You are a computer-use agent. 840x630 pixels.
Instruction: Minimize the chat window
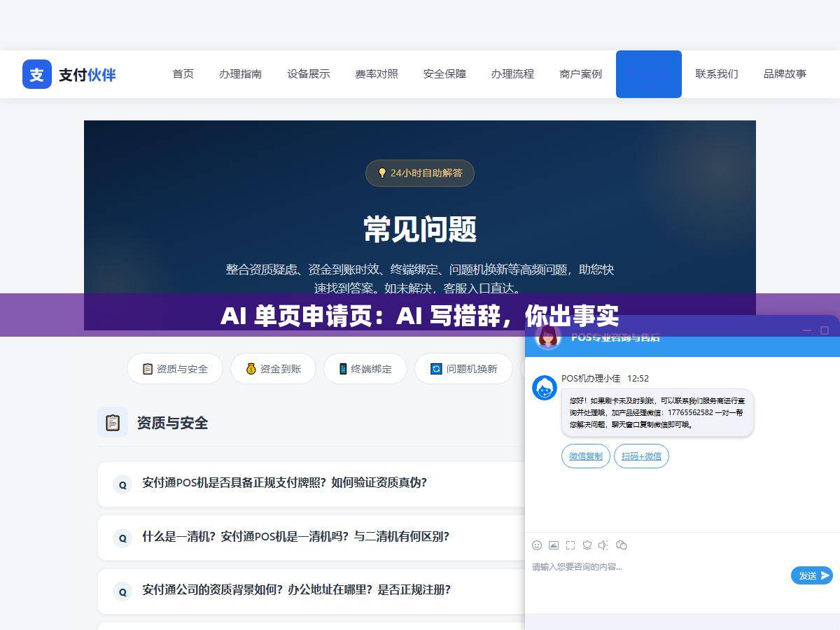(x=807, y=330)
